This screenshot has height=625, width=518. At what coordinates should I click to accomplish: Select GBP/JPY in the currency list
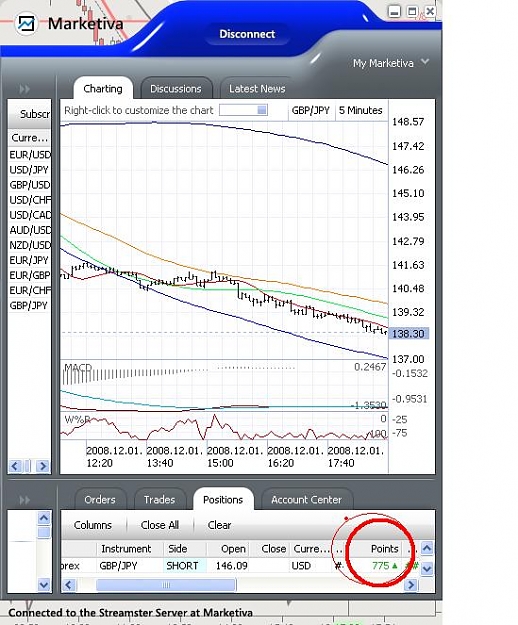30,305
